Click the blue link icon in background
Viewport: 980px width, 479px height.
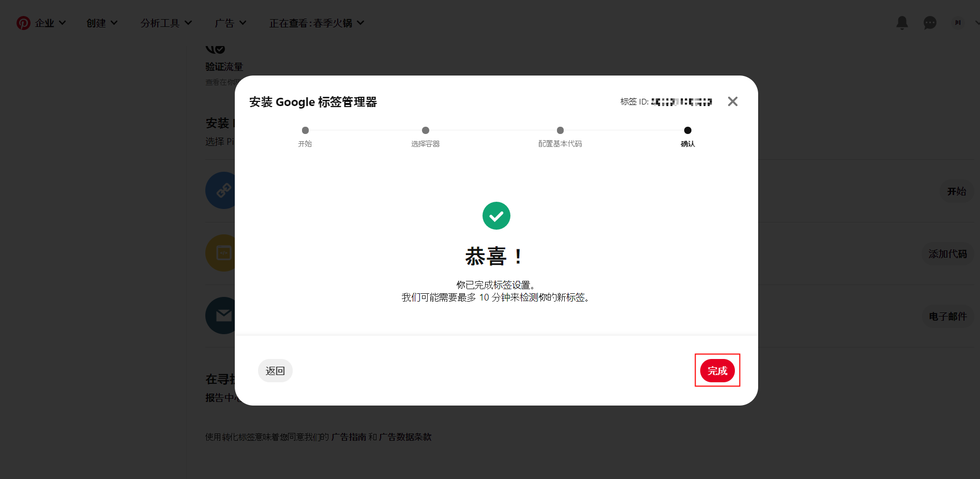(221, 190)
